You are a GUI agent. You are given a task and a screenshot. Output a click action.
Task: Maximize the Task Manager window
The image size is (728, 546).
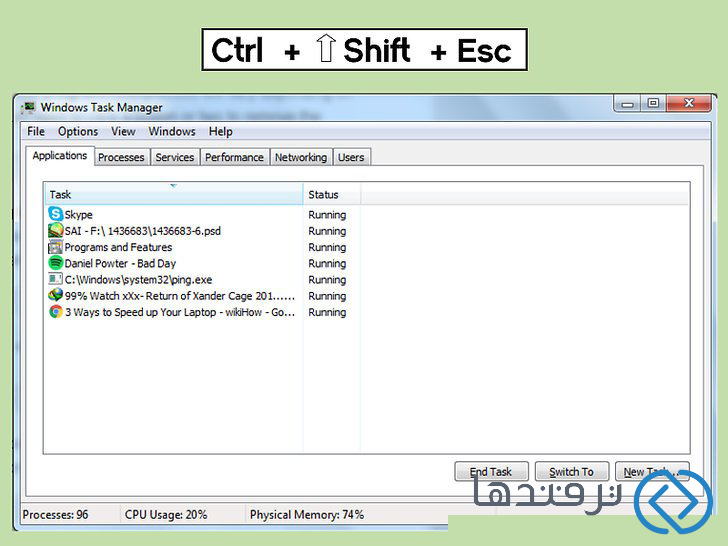653,103
